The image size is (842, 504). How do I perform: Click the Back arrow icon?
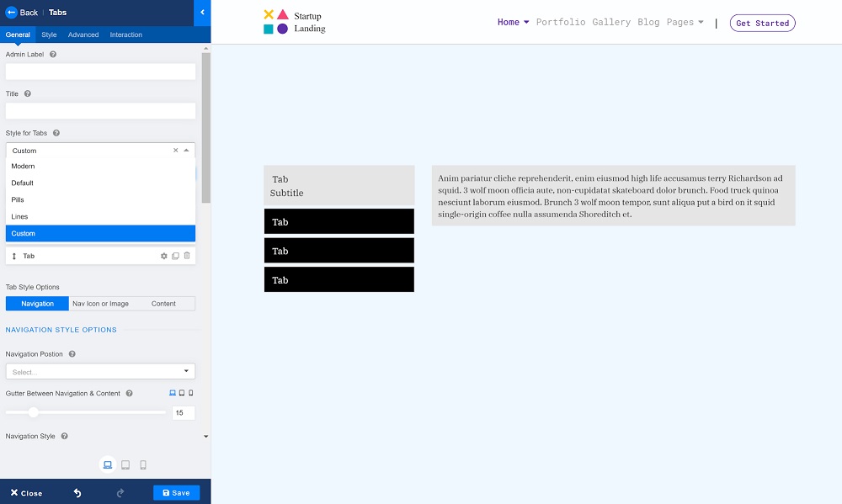pos(12,13)
